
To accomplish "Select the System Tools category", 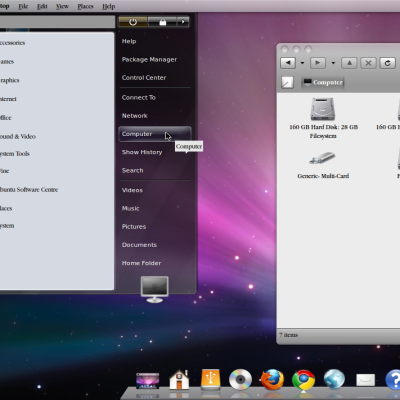I will click(x=15, y=154).
